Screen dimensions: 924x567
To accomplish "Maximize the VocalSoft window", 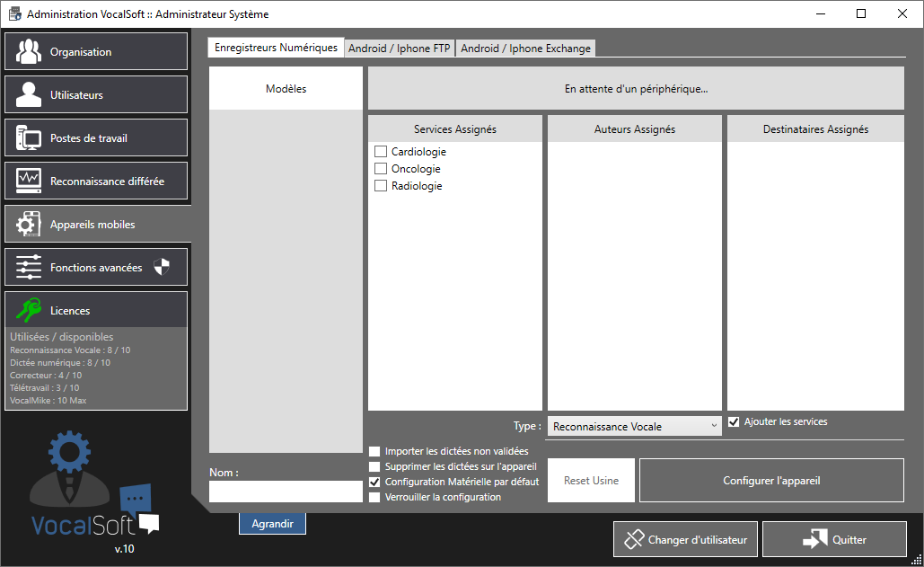I will 861,13.
